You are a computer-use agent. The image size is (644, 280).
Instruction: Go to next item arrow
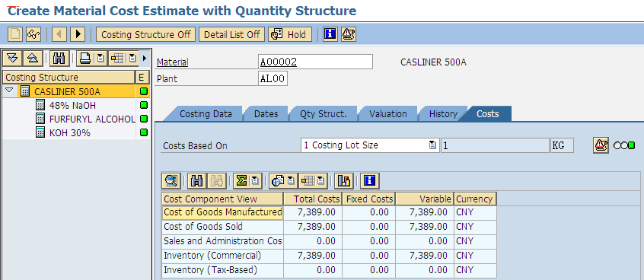pyautogui.click(x=77, y=34)
